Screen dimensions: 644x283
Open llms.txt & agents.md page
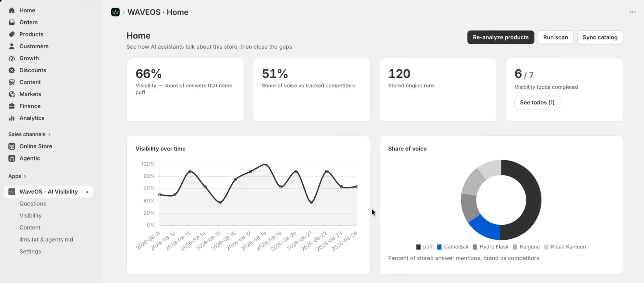[46, 240]
